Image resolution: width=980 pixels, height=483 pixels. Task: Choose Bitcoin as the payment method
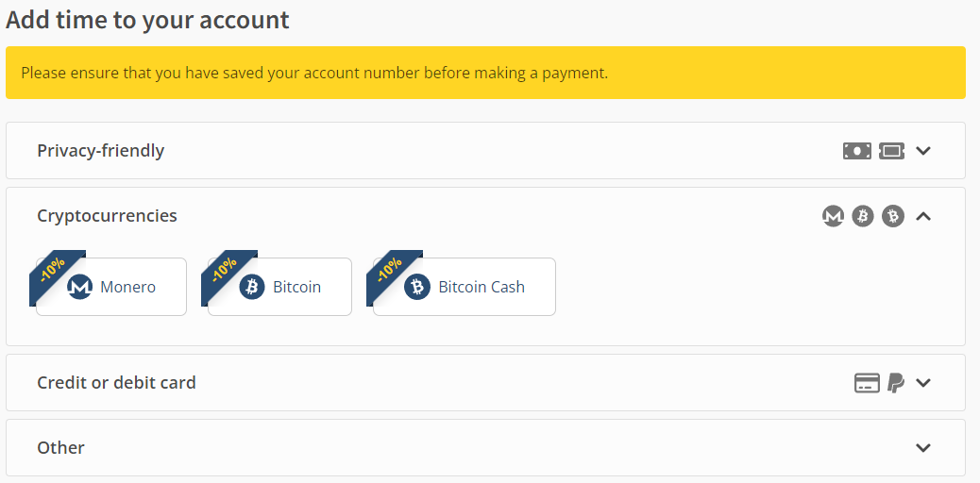(280, 287)
